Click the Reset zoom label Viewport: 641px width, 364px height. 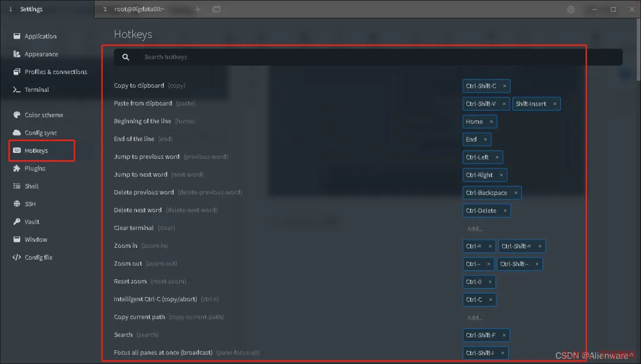click(131, 281)
